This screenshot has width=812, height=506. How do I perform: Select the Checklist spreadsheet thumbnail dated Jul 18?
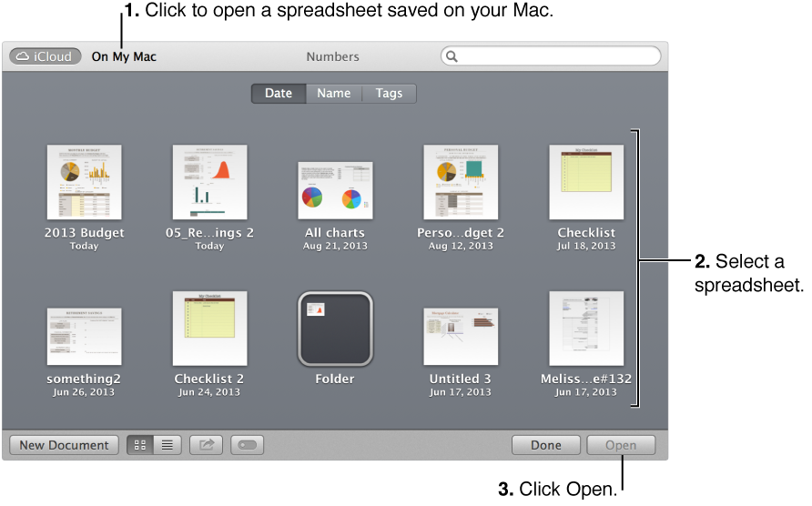point(586,182)
